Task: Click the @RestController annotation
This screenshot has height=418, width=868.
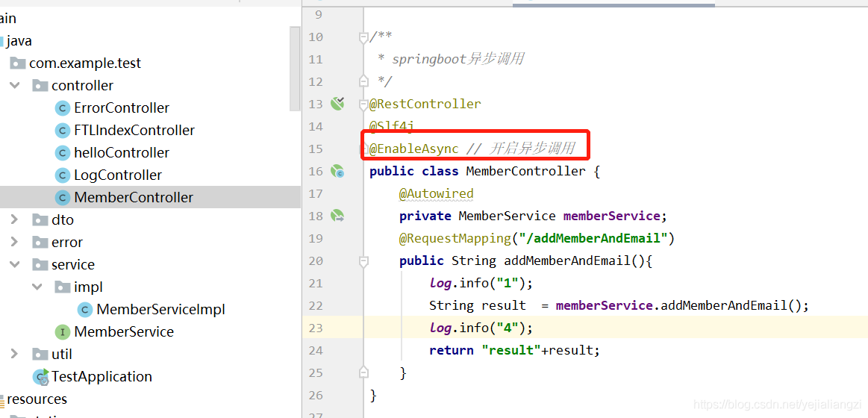Action: point(425,104)
